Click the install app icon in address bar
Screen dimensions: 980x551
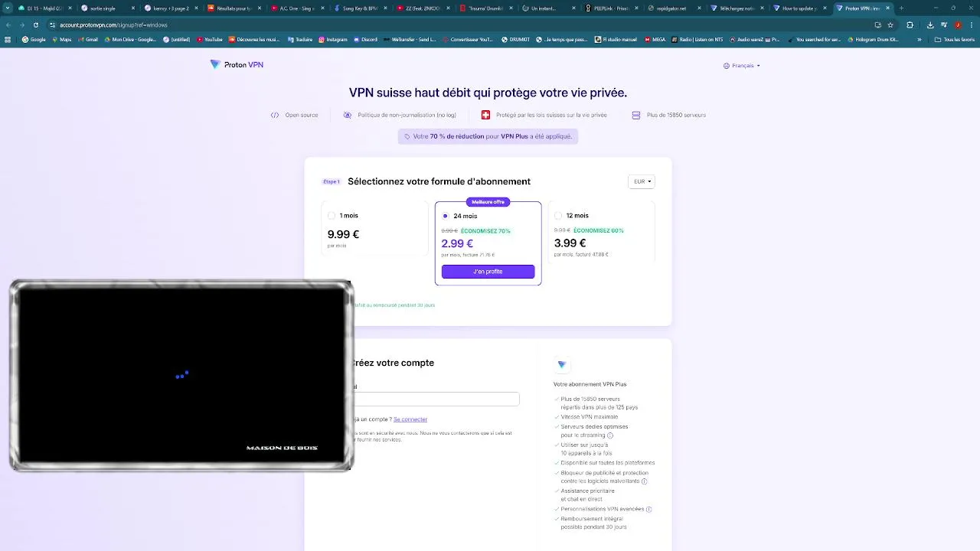tap(877, 24)
